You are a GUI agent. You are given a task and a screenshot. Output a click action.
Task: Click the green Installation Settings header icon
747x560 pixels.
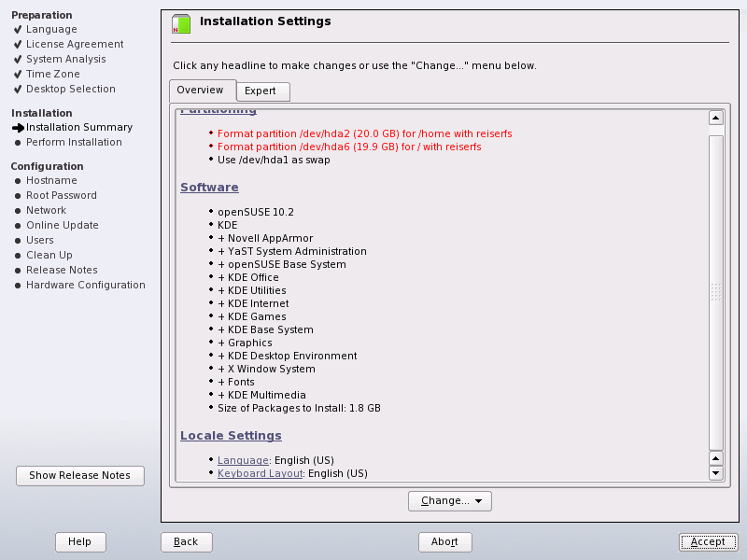coord(181,24)
